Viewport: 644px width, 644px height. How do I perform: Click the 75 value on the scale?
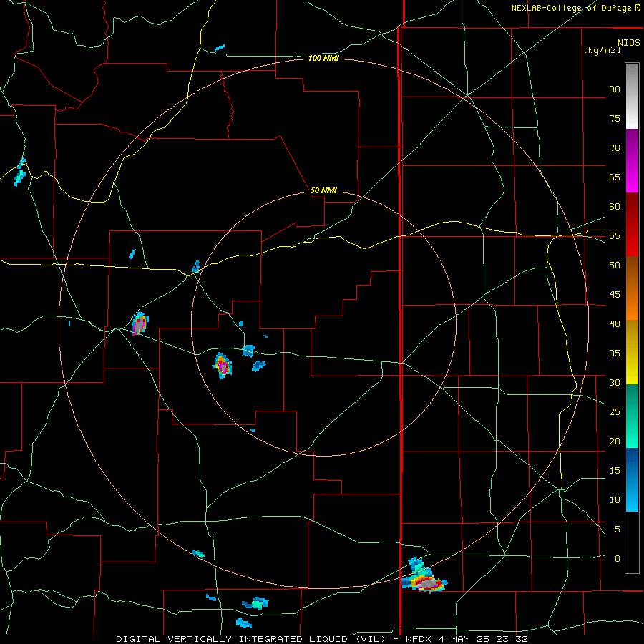(615, 118)
